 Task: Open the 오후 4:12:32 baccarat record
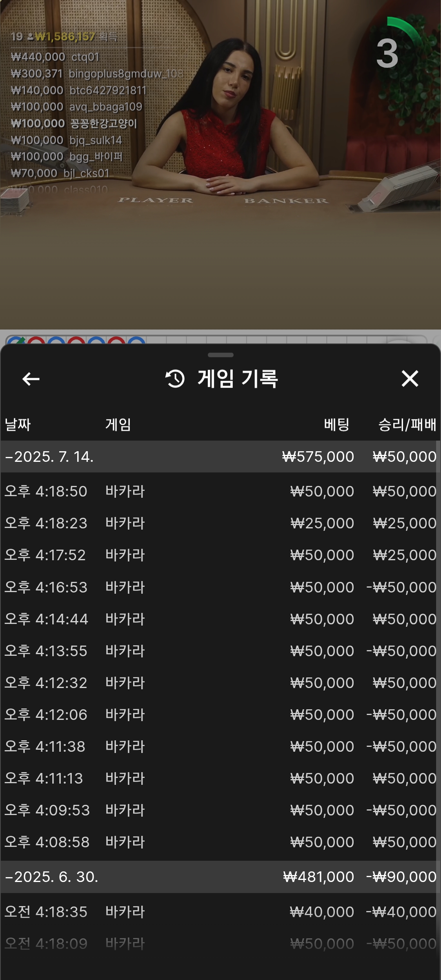click(x=220, y=682)
